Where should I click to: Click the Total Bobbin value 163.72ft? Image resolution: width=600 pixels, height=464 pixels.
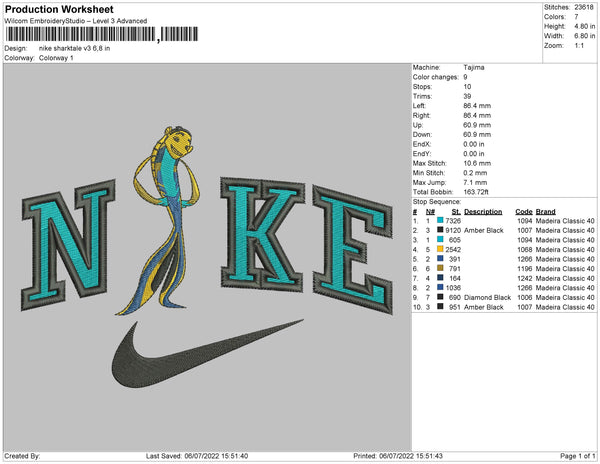pos(476,192)
